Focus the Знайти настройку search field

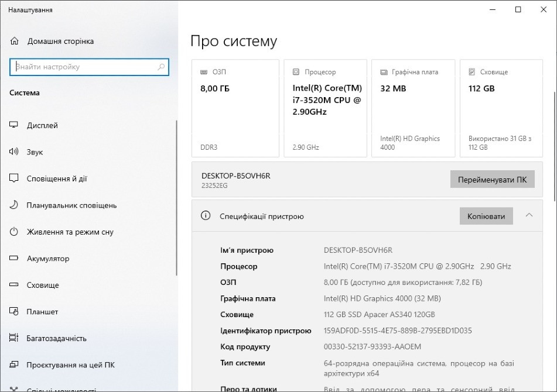click(x=89, y=67)
